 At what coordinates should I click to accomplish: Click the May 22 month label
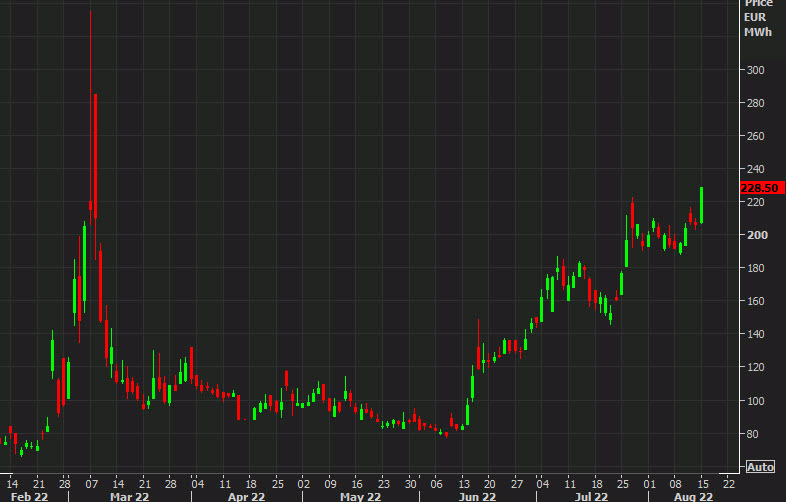[360, 495]
